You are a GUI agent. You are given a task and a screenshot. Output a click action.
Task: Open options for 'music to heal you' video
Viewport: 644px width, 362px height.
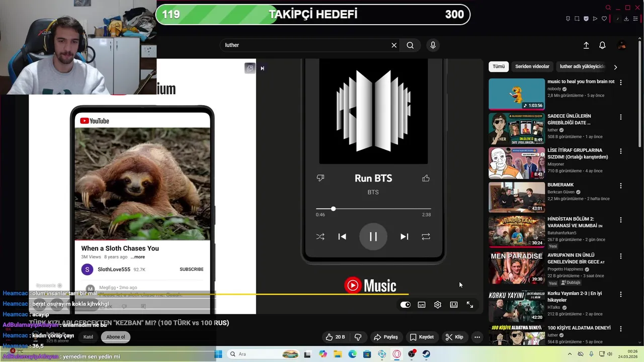620,82
